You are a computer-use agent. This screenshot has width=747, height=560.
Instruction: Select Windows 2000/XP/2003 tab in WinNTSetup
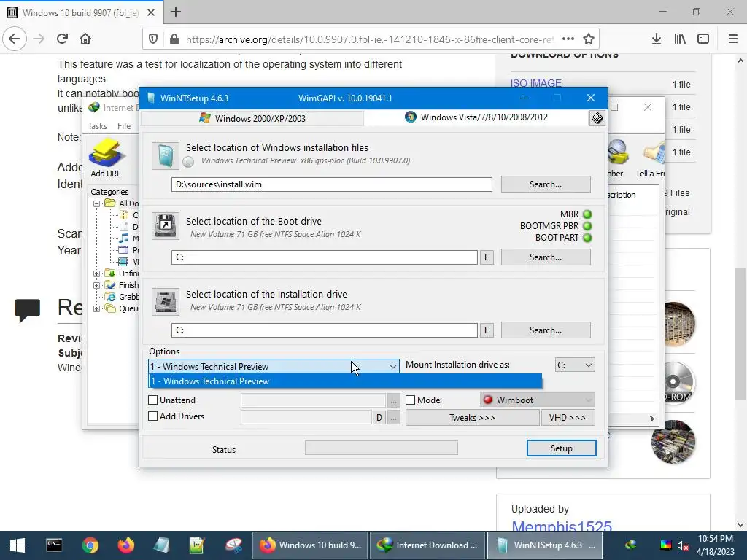click(252, 118)
